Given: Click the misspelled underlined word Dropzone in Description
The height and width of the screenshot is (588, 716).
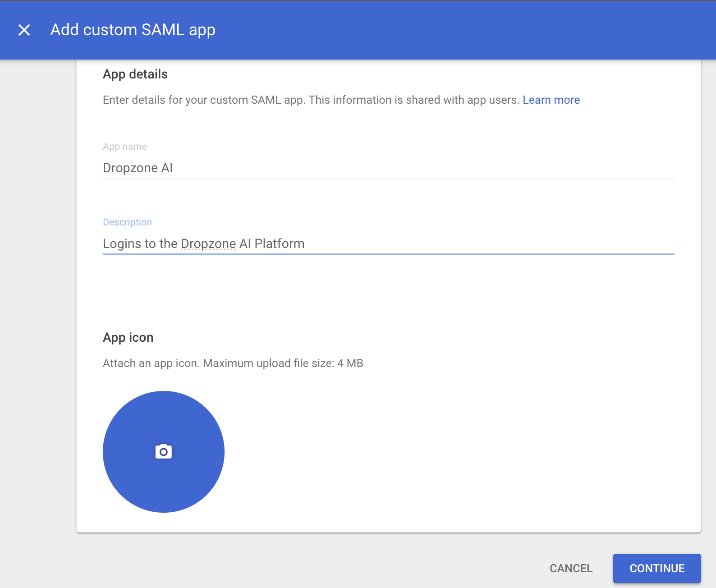Looking at the screenshot, I should [208, 243].
